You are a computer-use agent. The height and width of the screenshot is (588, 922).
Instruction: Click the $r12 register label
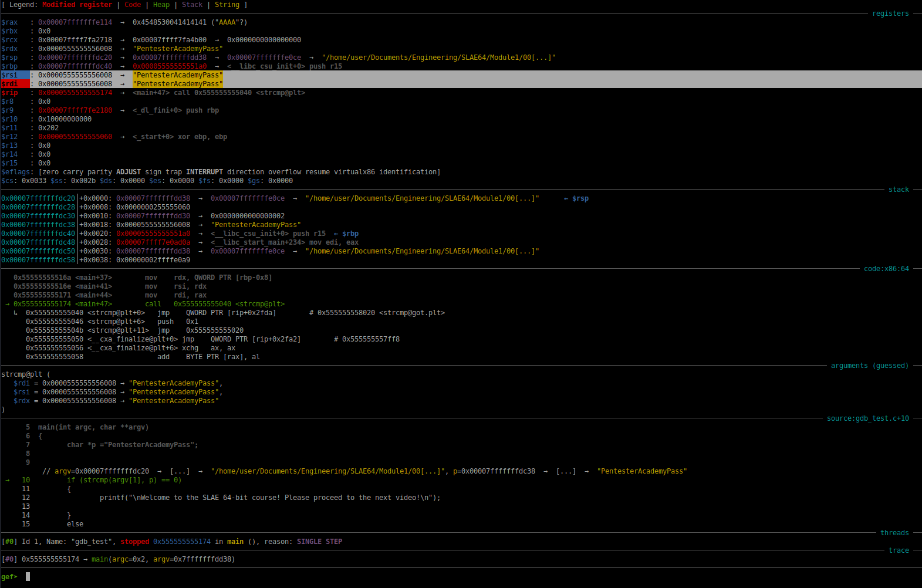click(9, 137)
